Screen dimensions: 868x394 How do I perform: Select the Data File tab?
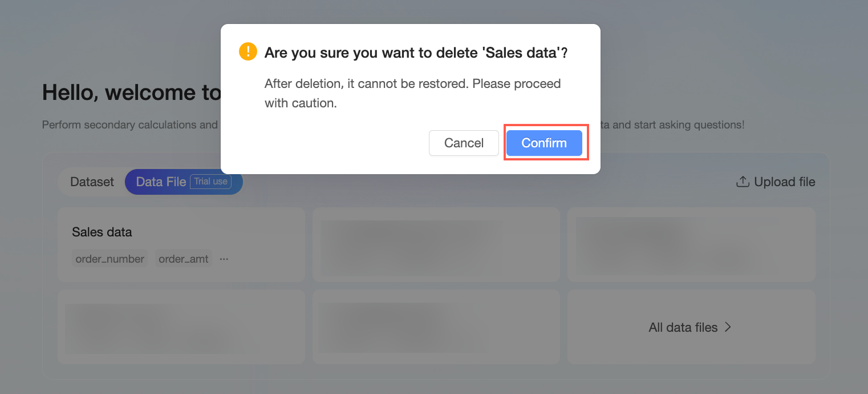(161, 182)
